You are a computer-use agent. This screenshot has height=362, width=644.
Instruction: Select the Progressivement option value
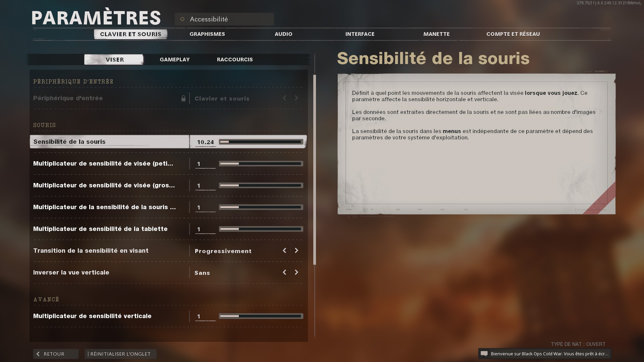coord(223,251)
